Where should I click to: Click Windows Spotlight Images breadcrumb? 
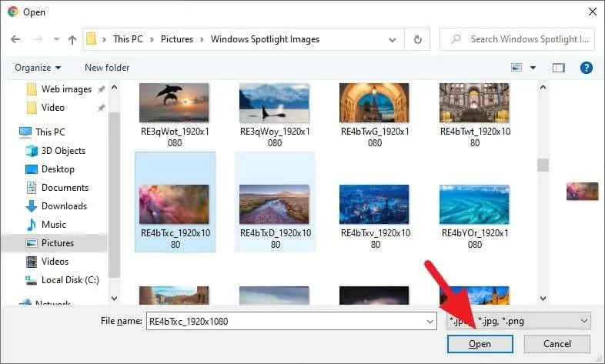click(265, 39)
